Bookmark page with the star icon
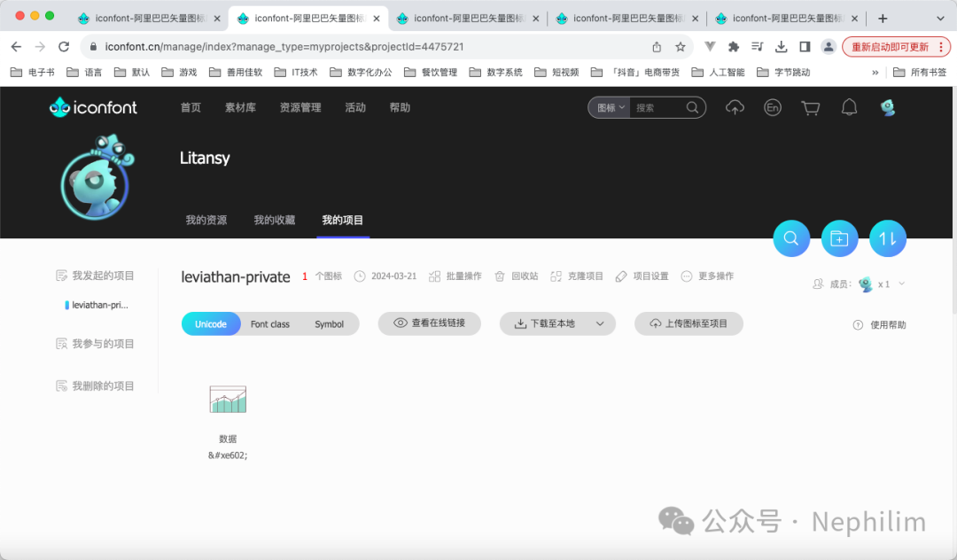The image size is (957, 560). point(680,47)
